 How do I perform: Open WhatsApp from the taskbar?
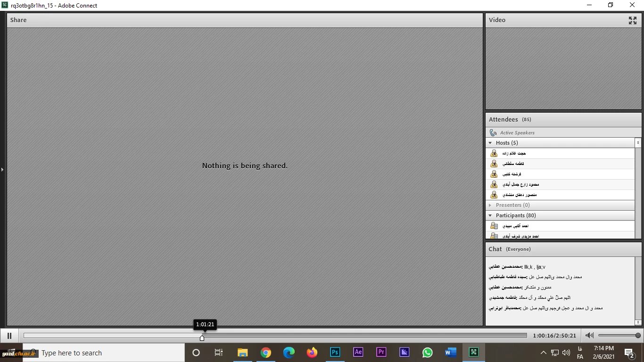tap(428, 353)
